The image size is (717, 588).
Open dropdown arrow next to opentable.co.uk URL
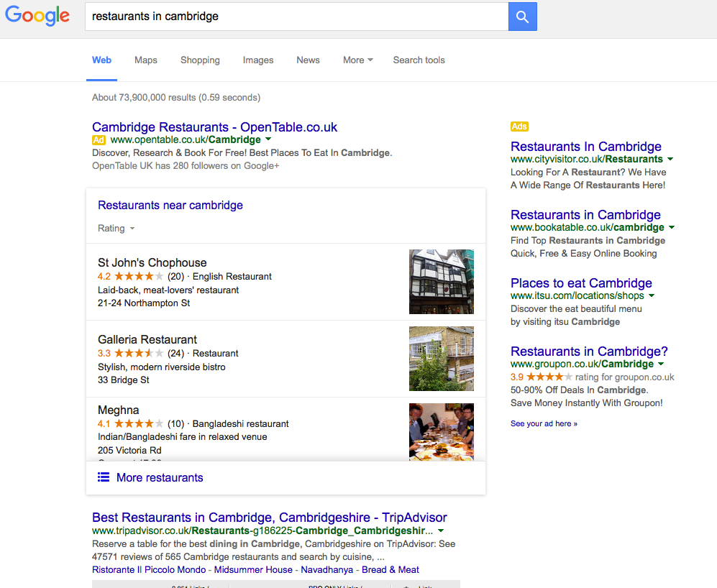pyautogui.click(x=268, y=139)
